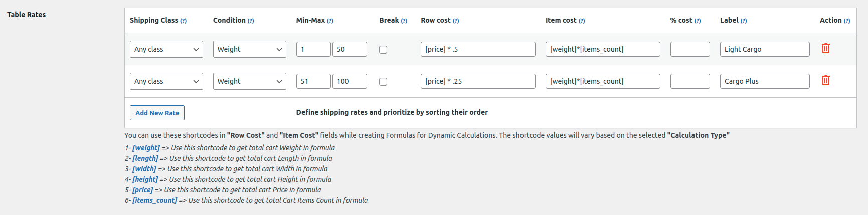Click the [items_count] shortcode link
Viewport: 868px width, 215px height.
[154, 200]
